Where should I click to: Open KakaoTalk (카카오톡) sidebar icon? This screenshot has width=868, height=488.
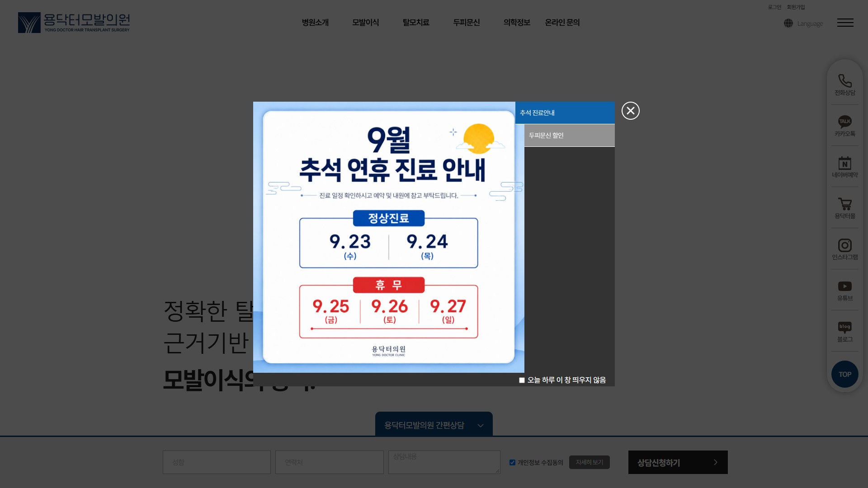click(844, 126)
